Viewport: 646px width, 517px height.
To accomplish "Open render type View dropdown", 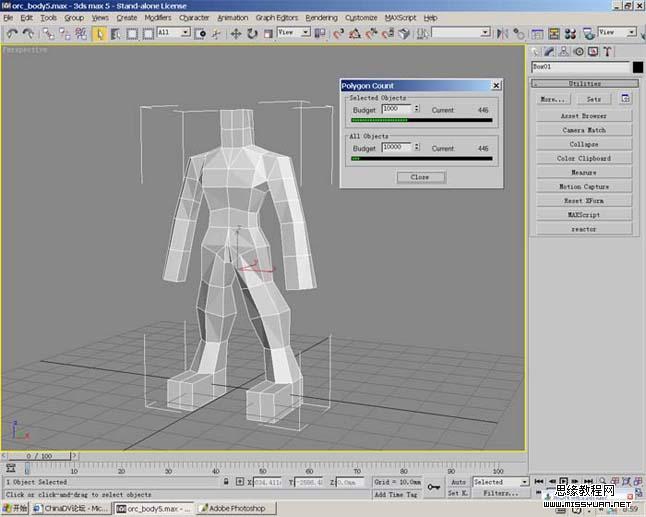I will (617, 33).
